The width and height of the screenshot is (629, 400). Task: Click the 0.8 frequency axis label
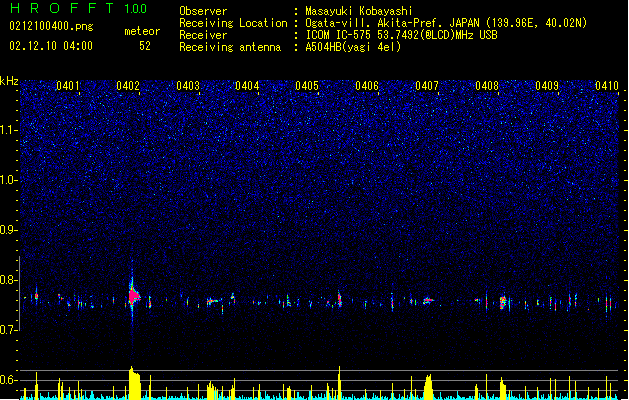(8, 280)
